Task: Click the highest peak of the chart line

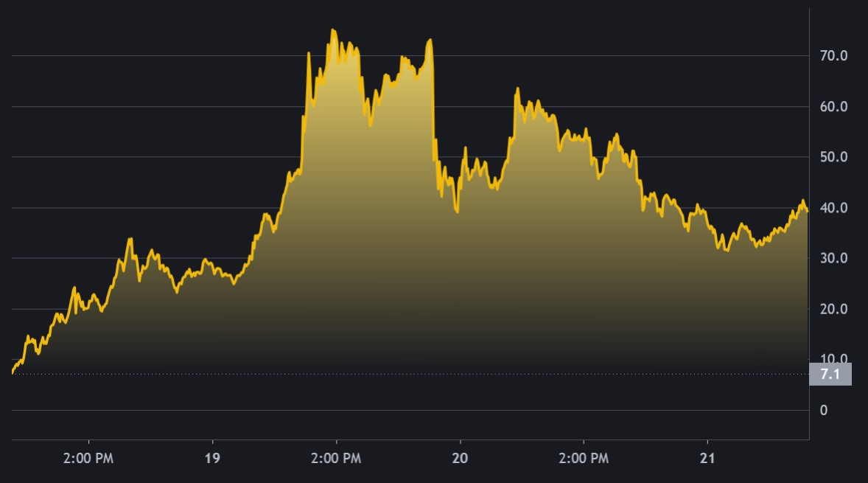Action: 333,30
